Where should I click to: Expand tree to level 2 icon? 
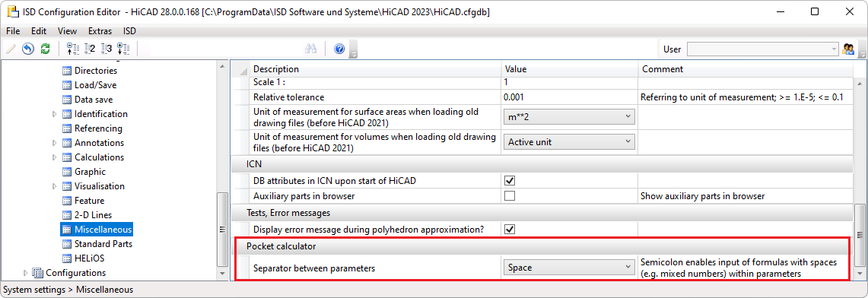click(90, 49)
